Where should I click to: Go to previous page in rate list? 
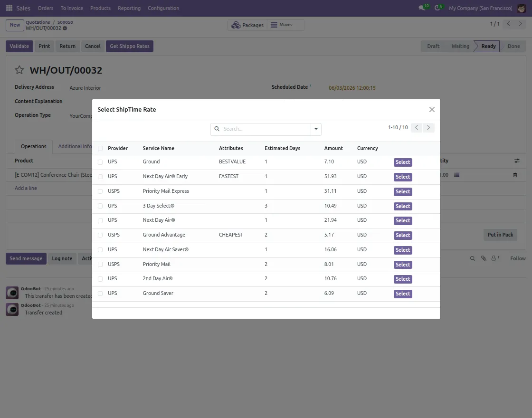click(417, 128)
